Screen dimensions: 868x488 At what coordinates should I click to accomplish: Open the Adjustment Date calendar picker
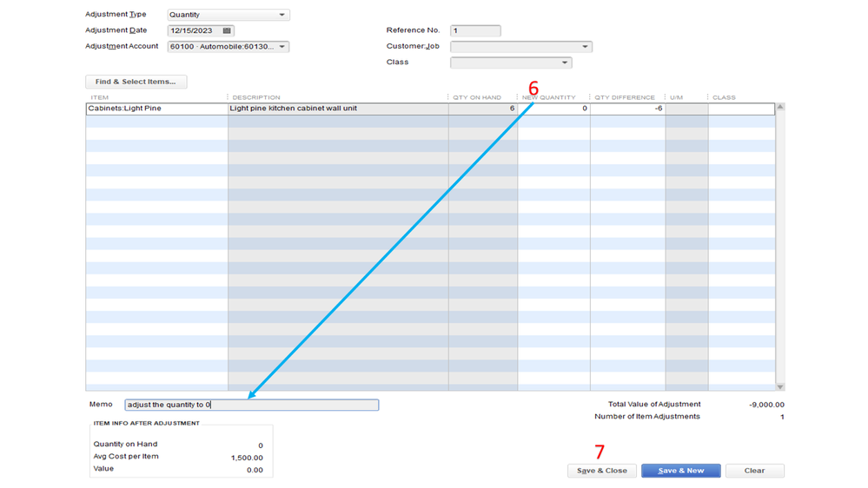point(227,31)
